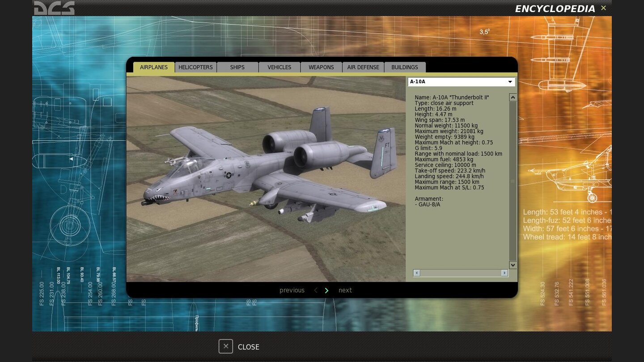Click the 'Armament:' heading

(x=429, y=199)
